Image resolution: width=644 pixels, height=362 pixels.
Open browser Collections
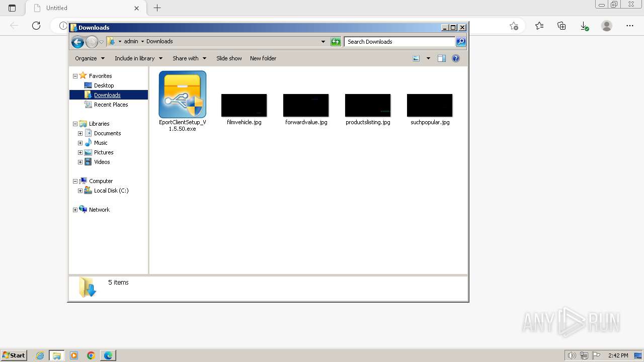coord(562,26)
